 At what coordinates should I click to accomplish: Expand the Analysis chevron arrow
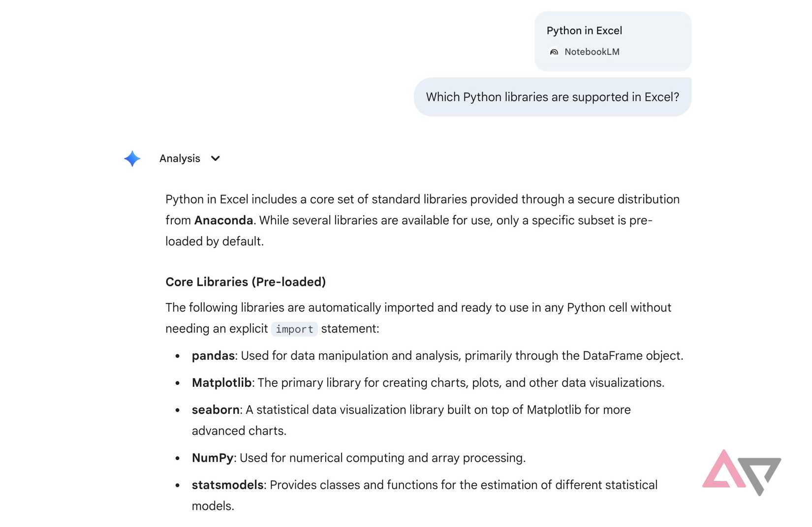click(x=216, y=158)
